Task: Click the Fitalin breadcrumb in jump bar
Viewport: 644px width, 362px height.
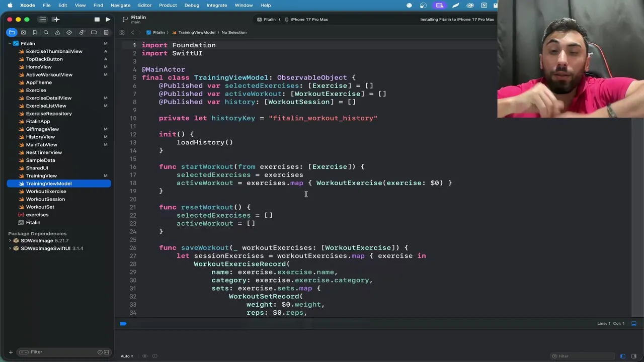Action: tap(155, 32)
